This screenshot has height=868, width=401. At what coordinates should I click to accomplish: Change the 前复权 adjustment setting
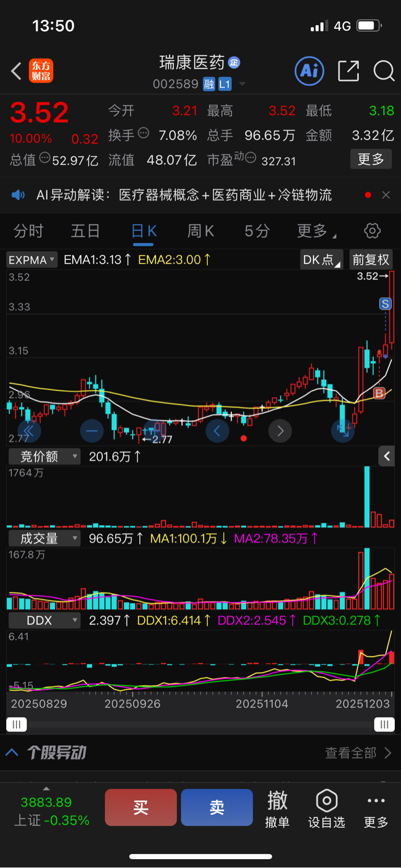point(371,260)
